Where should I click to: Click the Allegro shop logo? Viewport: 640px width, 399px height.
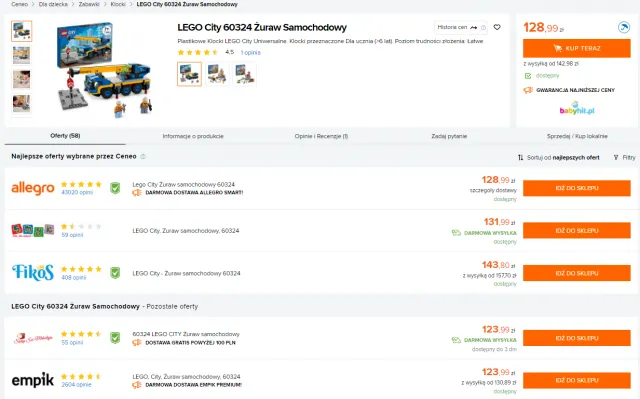(x=33, y=188)
